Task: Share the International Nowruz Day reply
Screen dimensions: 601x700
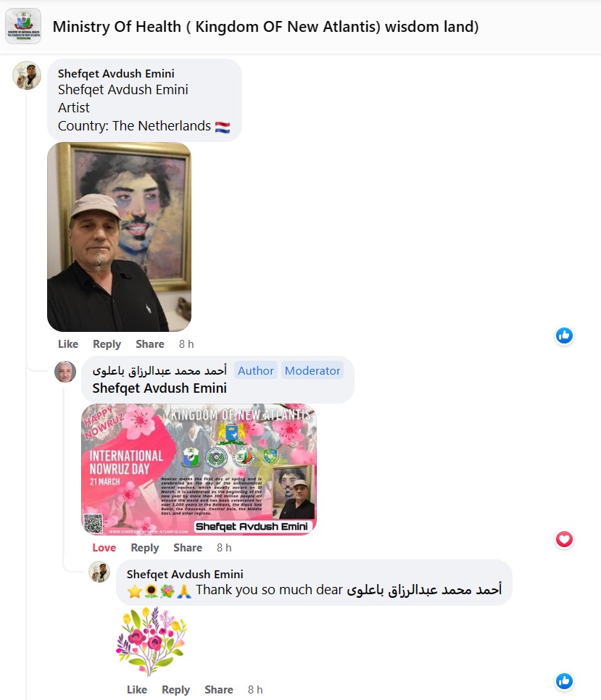Action: coord(188,548)
